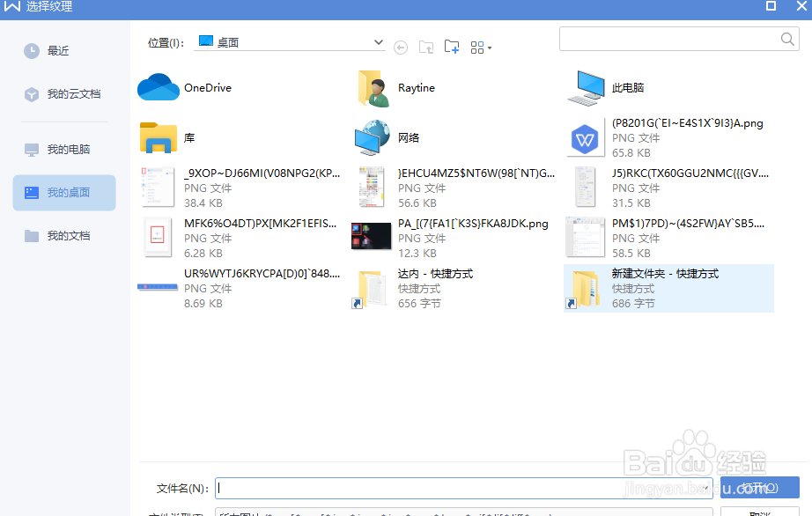This screenshot has height=516, width=812.
Task: Click the 取消 cancel button
Action: tap(759, 512)
